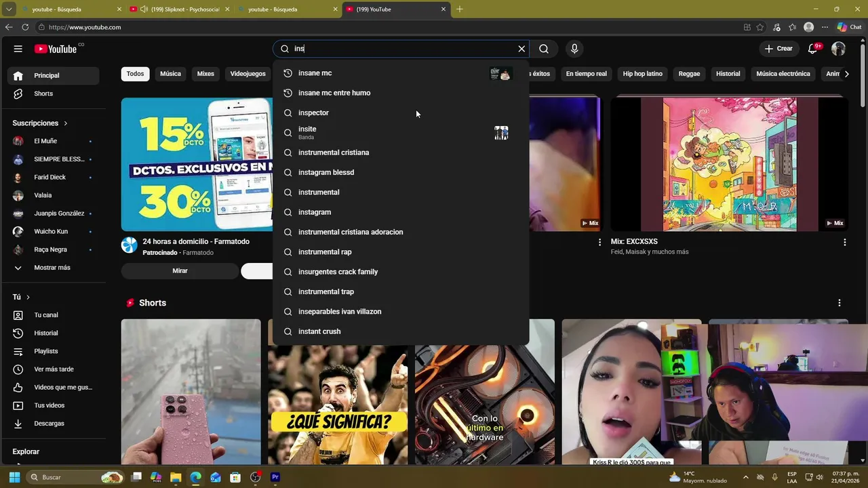Image resolution: width=868 pixels, height=488 pixels.
Task: Open Tu canal in sidebar
Action: point(54,315)
